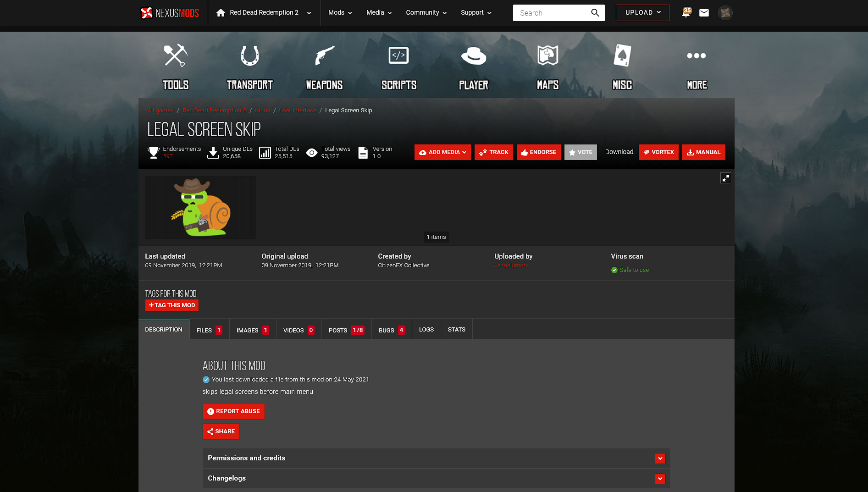Switch to the Description tab

164,330
